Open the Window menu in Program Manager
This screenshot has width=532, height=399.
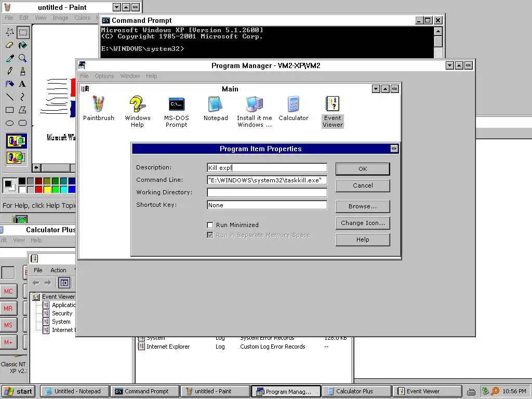(130, 76)
